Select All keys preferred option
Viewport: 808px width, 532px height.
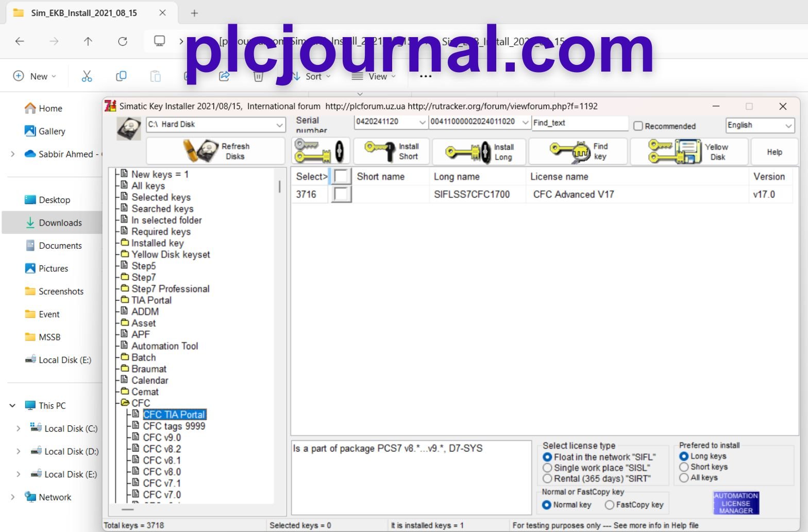click(x=684, y=477)
